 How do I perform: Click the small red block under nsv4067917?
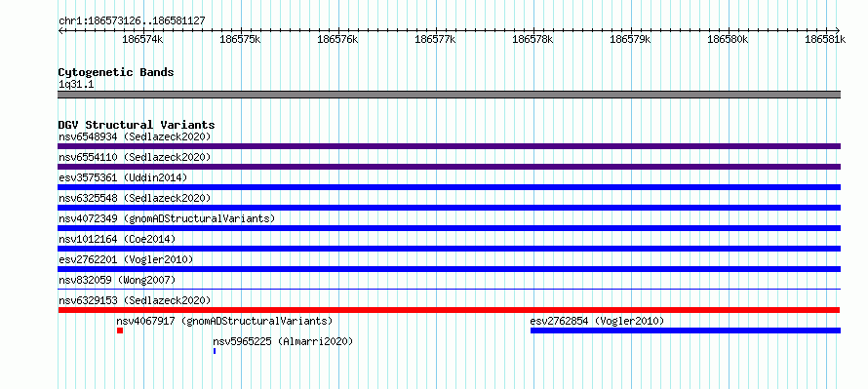click(x=120, y=331)
